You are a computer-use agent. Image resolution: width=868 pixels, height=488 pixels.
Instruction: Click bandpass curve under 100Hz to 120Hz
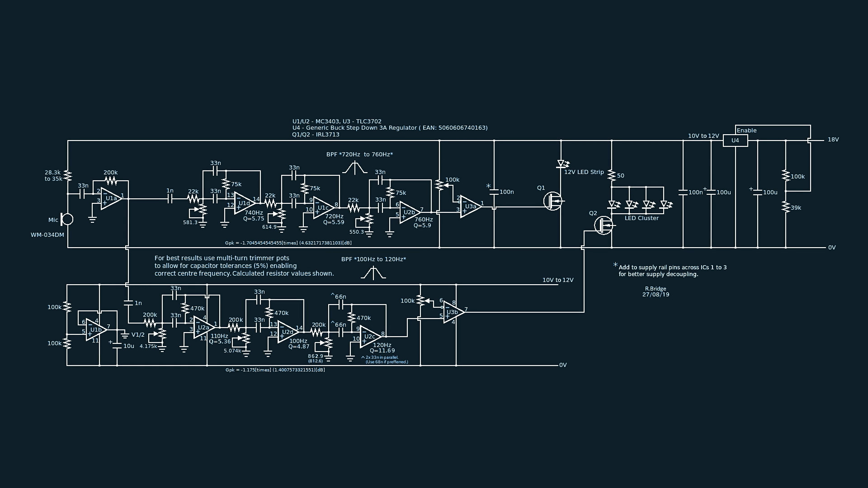click(373, 273)
